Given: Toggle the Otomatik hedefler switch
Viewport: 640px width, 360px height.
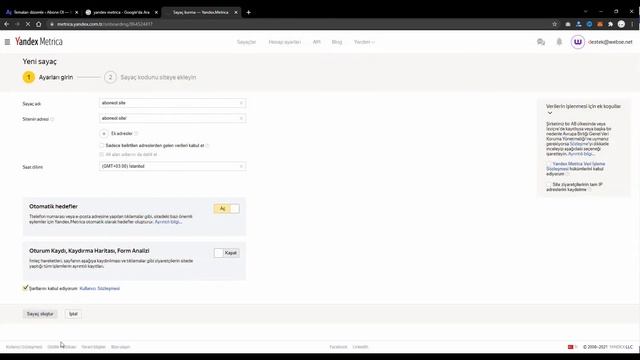Looking at the screenshot, I should tap(226, 209).
